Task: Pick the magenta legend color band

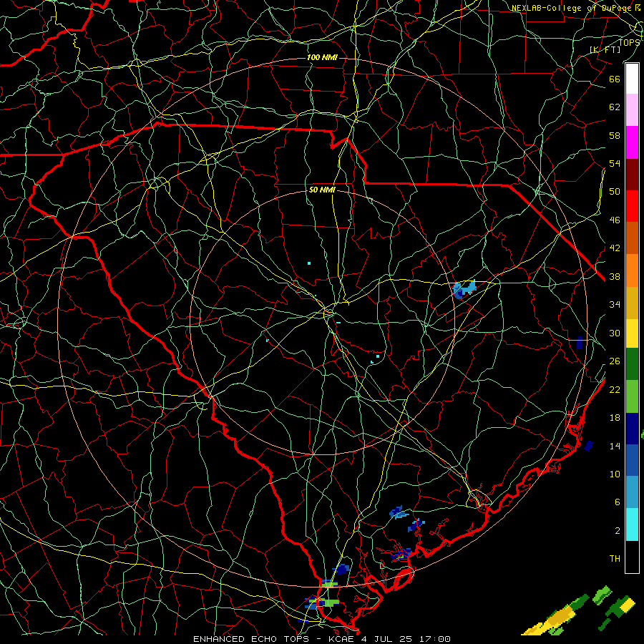Action: coord(632,142)
